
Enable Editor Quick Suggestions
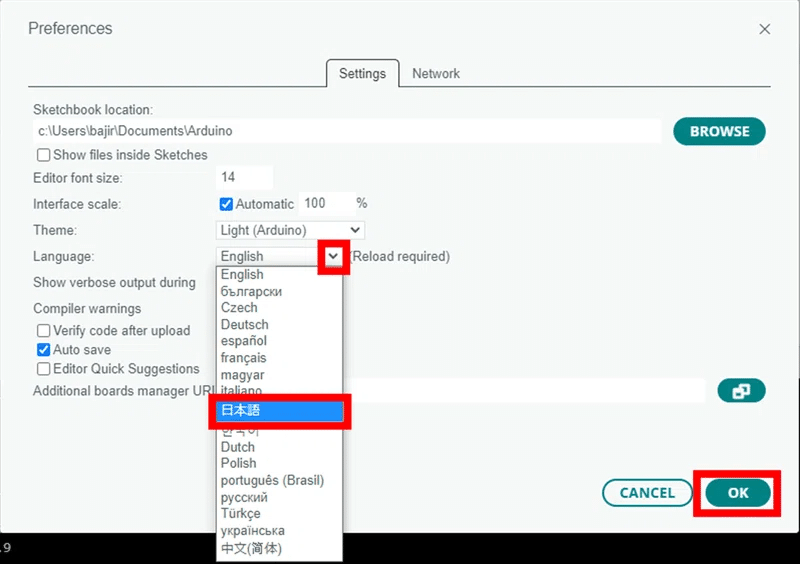pyautogui.click(x=43, y=369)
